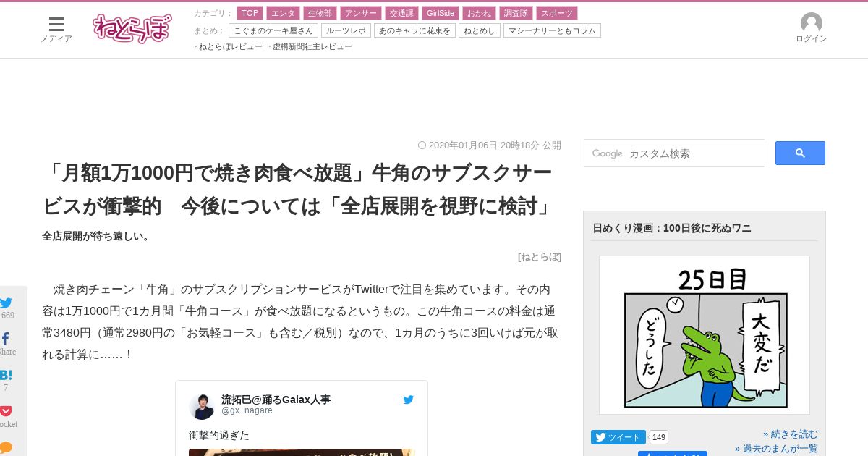This screenshot has height=456, width=868.
Task: Select the GirlSide category tab
Action: [441, 13]
